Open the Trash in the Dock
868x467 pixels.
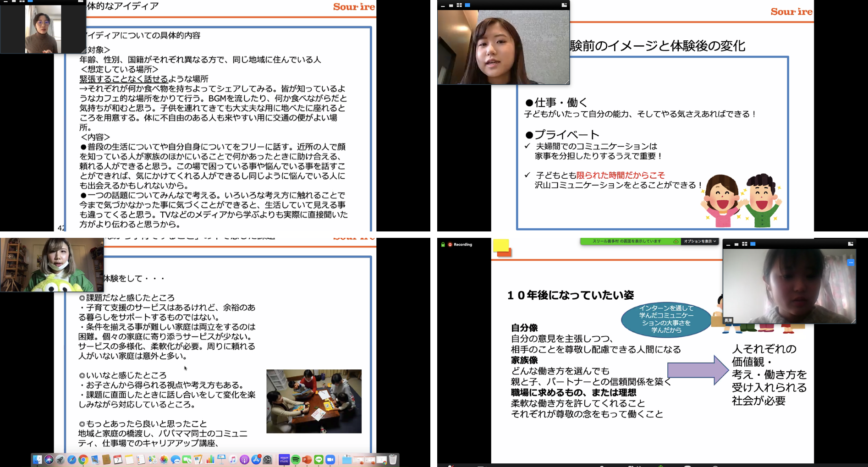point(393,460)
